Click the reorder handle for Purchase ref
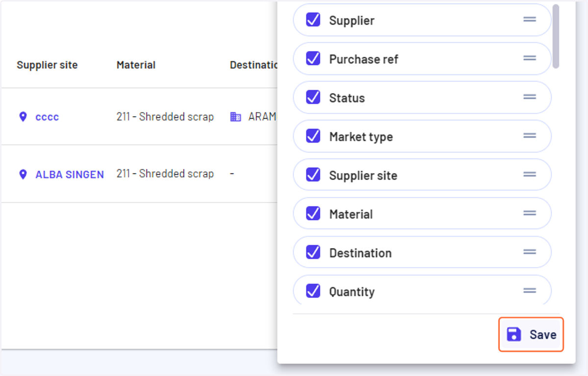Image resolution: width=588 pixels, height=376 pixels. (530, 58)
